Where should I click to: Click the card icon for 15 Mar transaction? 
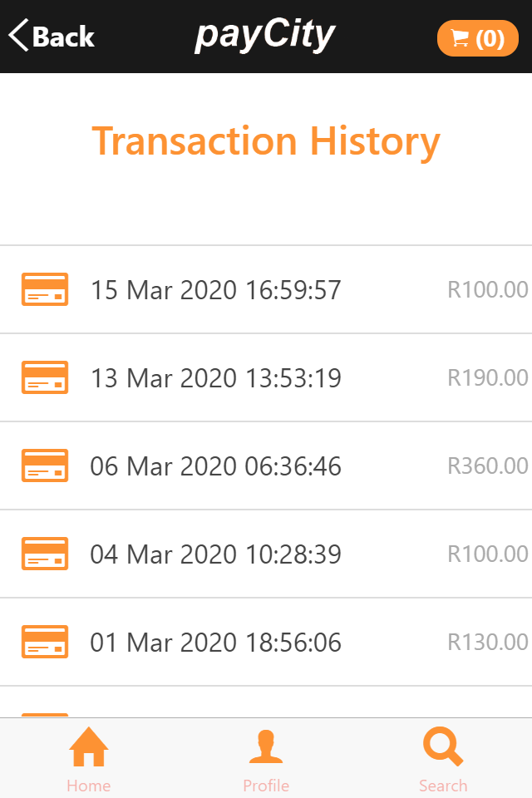[44, 289]
